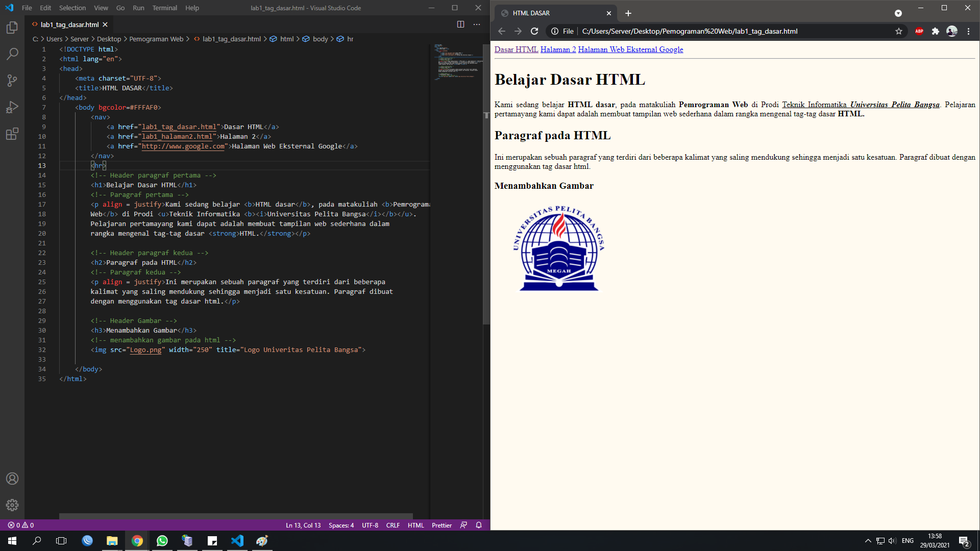The width and height of the screenshot is (980, 551).
Task: Open the Chrome extensions puzzle icon
Action: (x=936, y=31)
